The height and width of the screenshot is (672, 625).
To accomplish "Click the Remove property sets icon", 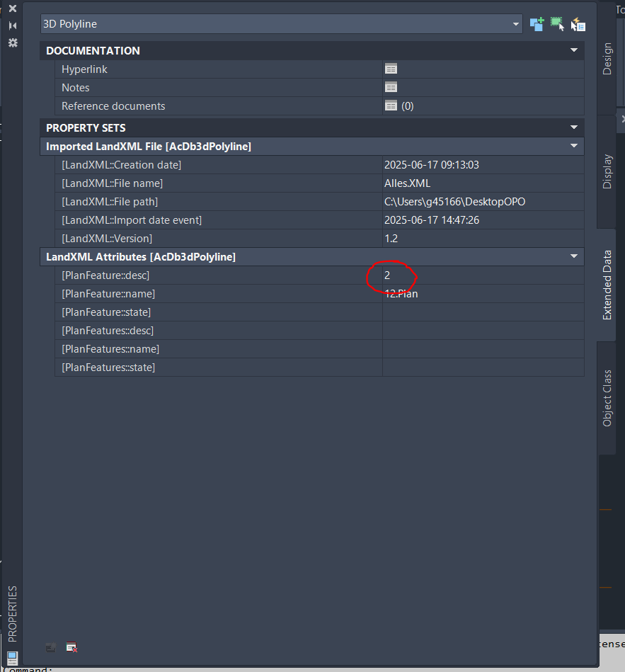I will [71, 647].
